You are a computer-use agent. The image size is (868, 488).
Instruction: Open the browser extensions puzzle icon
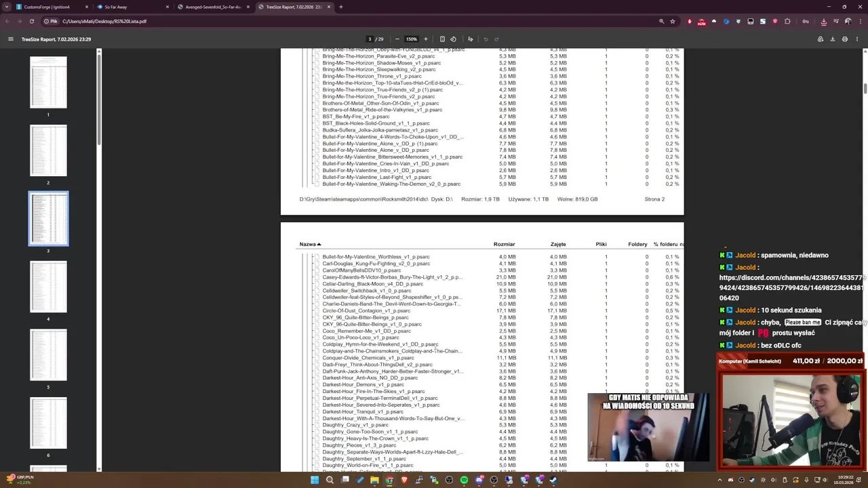point(787,21)
